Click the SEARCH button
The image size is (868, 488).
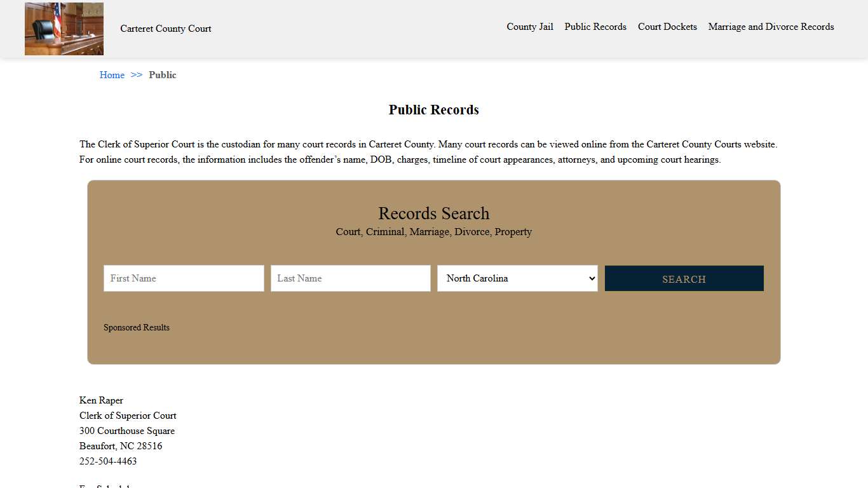tap(684, 278)
